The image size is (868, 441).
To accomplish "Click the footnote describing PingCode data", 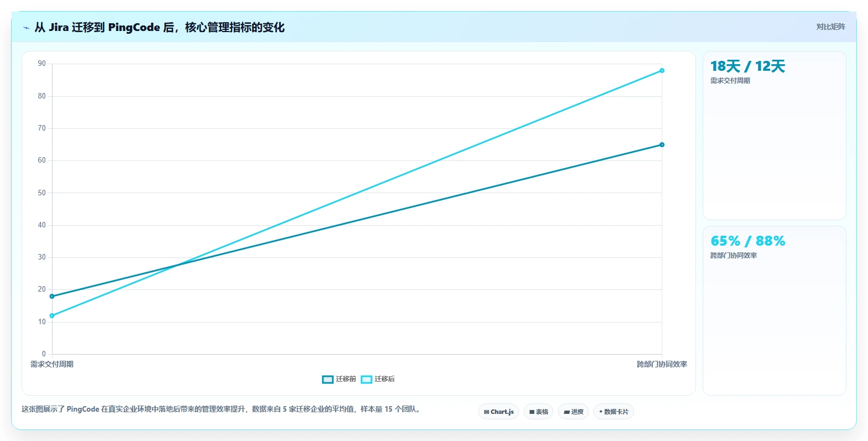I will pyautogui.click(x=221, y=409).
